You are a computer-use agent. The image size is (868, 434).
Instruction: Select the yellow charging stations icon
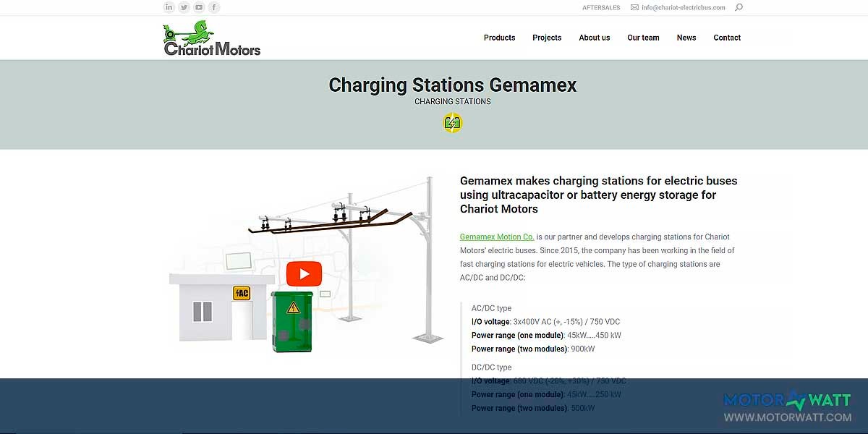coord(452,123)
